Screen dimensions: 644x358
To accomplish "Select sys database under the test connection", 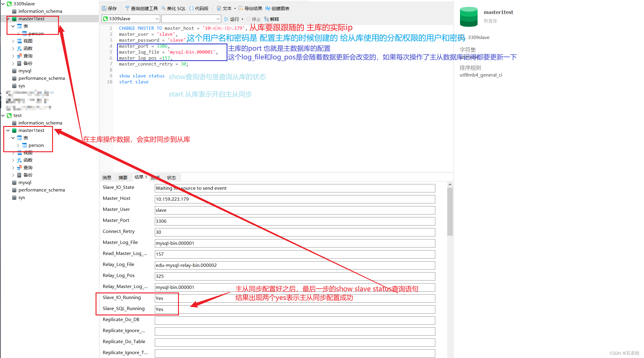I will click(x=22, y=197).
